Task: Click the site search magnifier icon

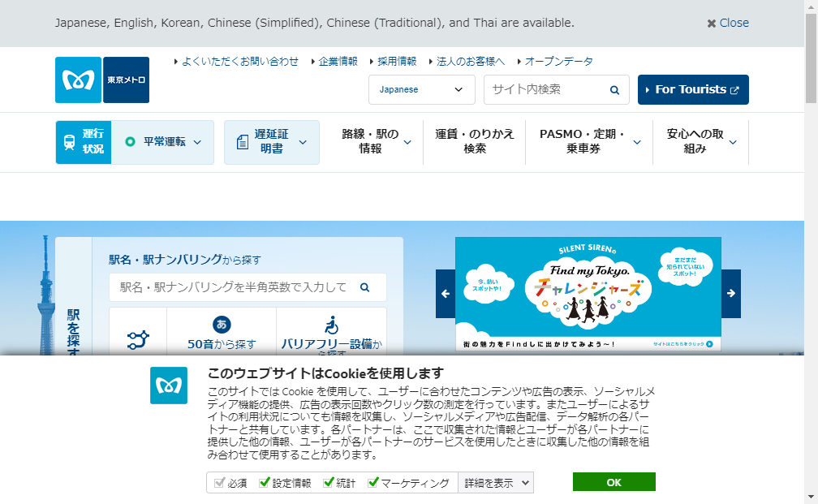Action: [x=614, y=90]
